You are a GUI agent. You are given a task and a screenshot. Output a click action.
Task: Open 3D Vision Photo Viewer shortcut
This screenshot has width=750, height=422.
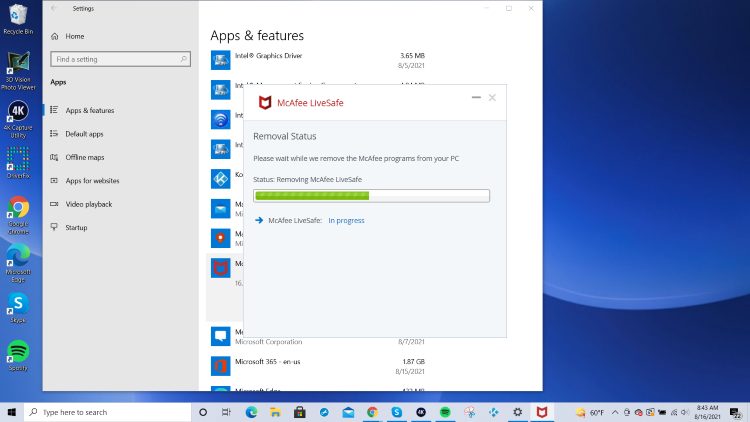click(18, 71)
